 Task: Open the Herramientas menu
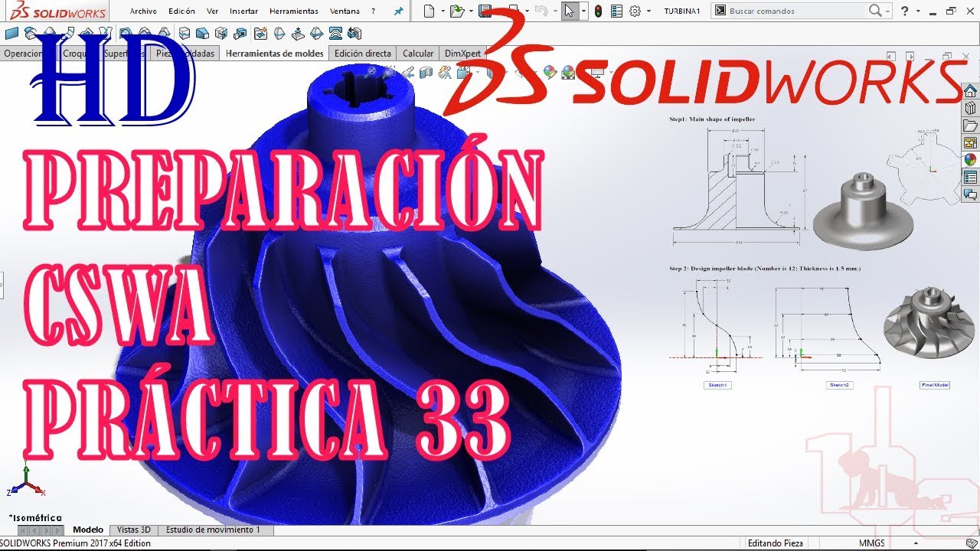point(294,11)
